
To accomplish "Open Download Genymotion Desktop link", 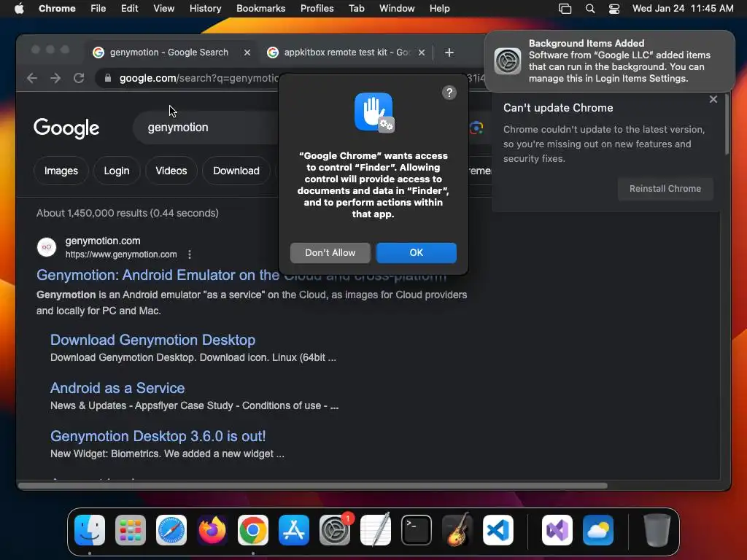I will (153, 340).
